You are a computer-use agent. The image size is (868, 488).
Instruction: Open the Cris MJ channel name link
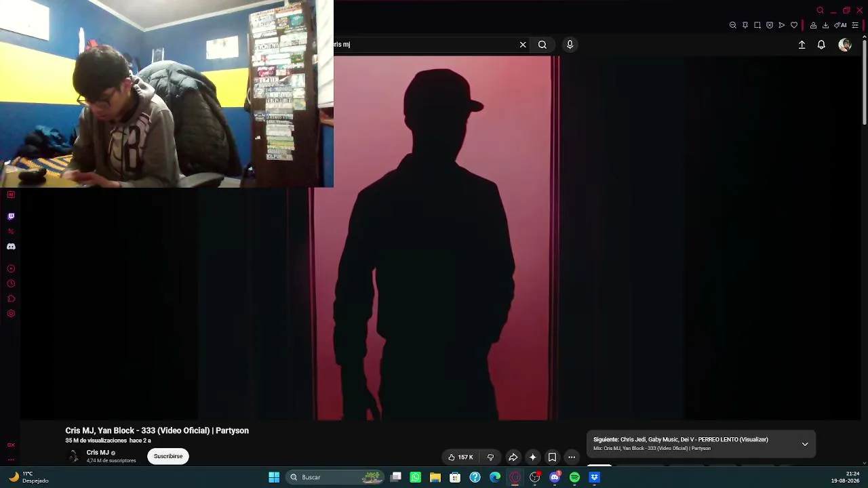click(98, 453)
